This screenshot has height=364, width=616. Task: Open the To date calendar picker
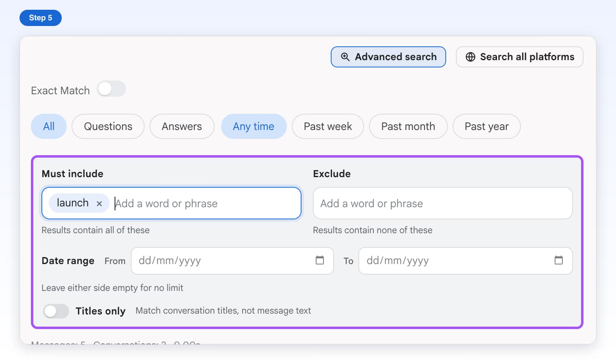[x=559, y=260]
